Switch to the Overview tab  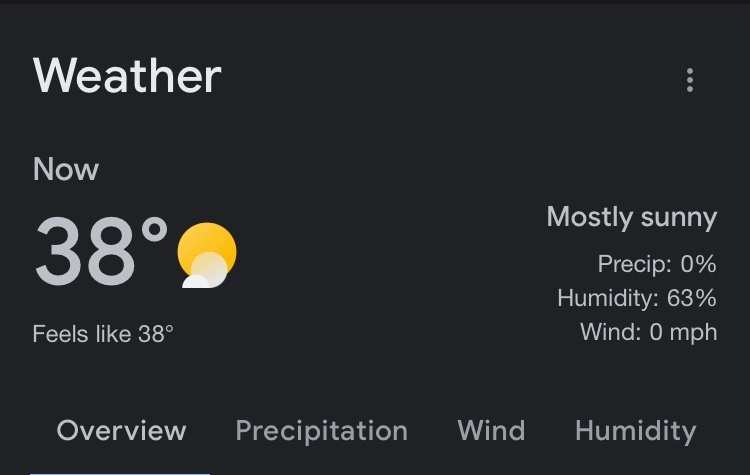[x=121, y=431]
